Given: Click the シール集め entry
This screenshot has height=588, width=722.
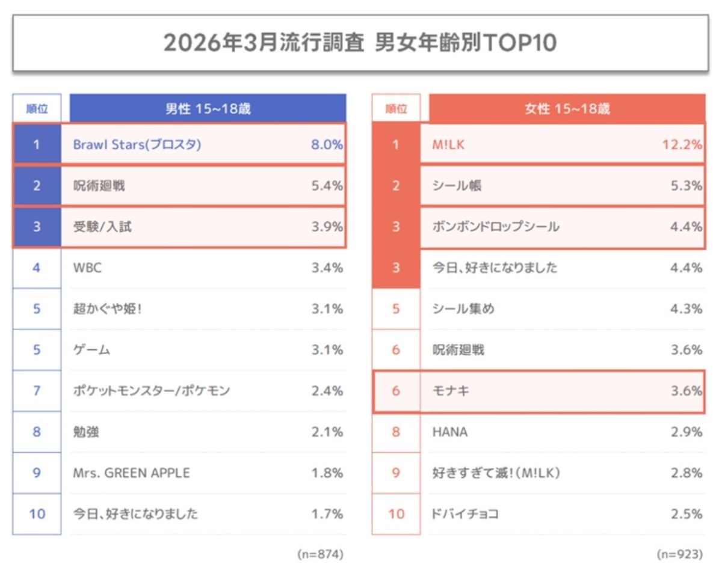Looking at the screenshot, I should click(x=463, y=309).
